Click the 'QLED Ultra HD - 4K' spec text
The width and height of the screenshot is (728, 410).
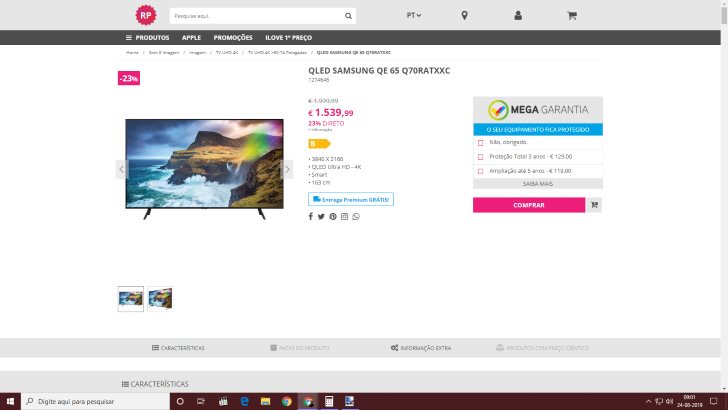(x=335, y=167)
